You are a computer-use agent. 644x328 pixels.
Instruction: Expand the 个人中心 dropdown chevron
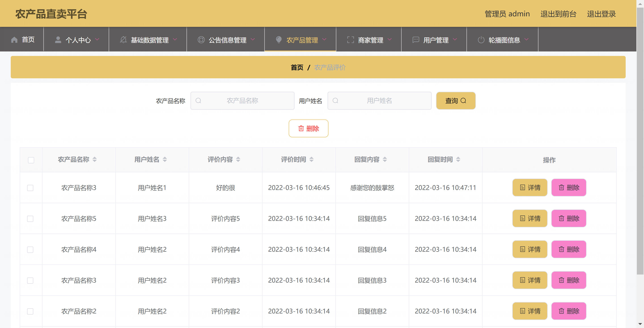point(97,39)
